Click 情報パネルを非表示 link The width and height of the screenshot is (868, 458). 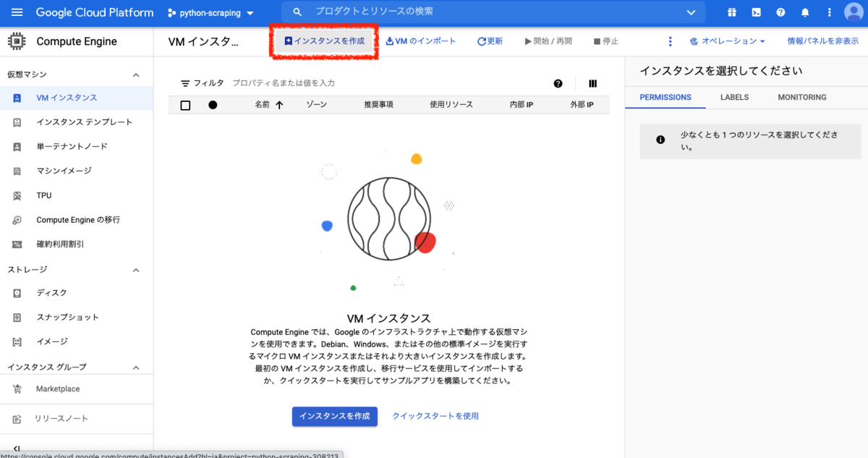coord(822,41)
